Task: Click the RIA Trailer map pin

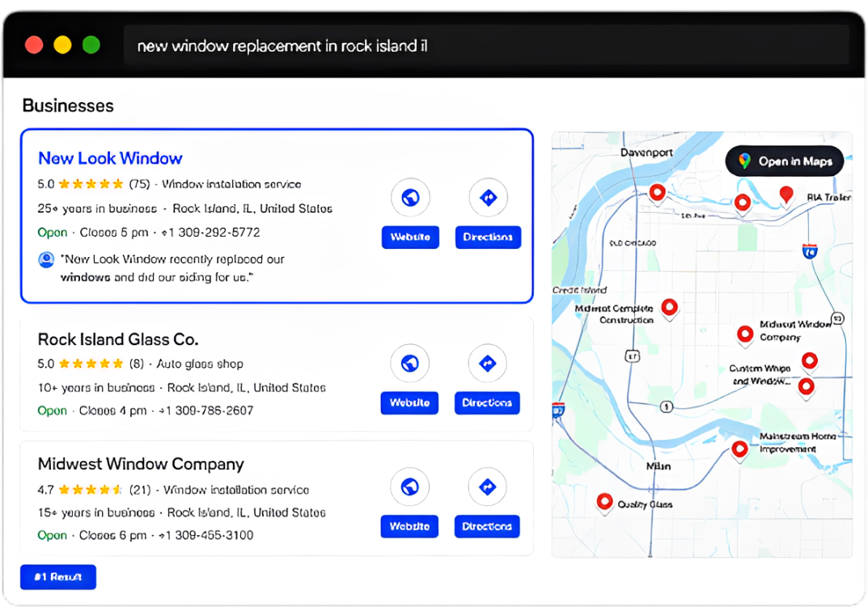Action: pyautogui.click(x=786, y=196)
